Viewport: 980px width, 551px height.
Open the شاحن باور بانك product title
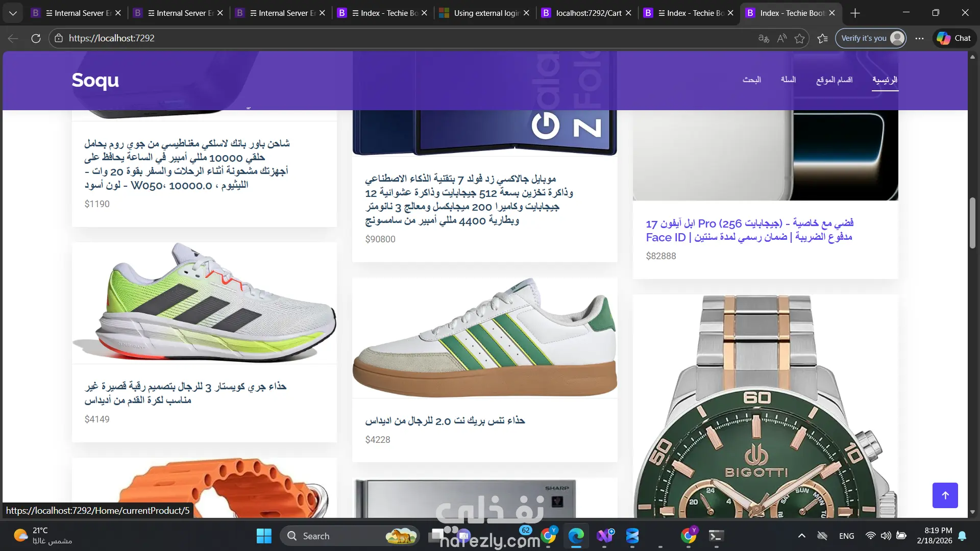(187, 164)
